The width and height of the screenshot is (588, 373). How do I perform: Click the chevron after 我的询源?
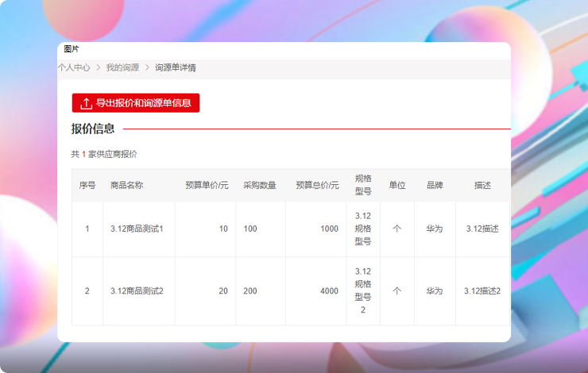pyautogui.click(x=147, y=67)
